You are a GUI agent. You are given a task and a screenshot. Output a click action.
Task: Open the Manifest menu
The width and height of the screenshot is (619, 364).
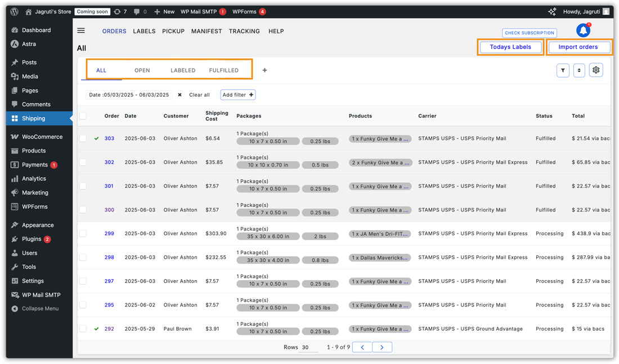(x=207, y=31)
